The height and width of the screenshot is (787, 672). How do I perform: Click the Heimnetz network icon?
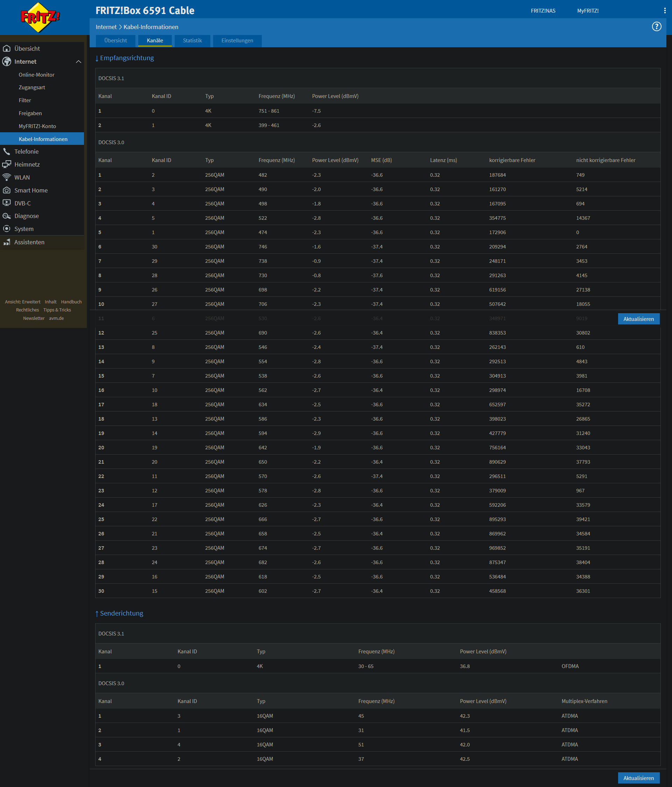tap(6, 164)
